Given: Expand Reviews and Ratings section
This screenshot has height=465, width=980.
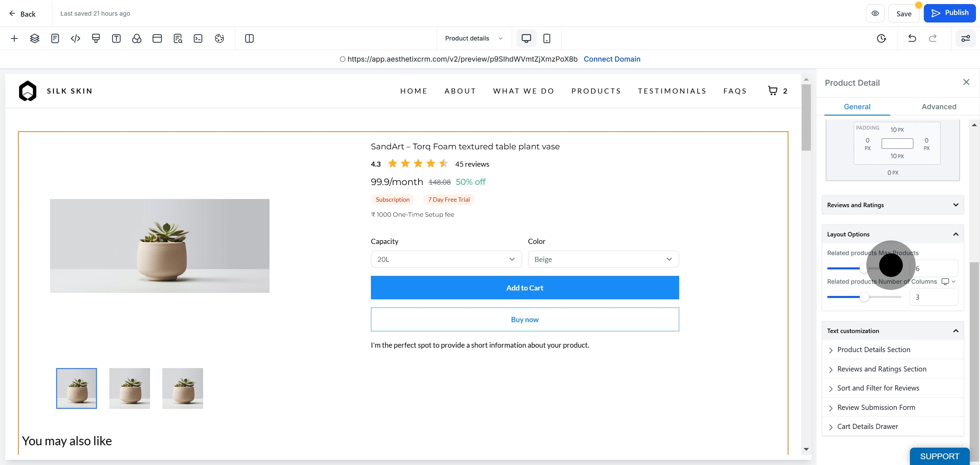Looking at the screenshot, I should [893, 205].
